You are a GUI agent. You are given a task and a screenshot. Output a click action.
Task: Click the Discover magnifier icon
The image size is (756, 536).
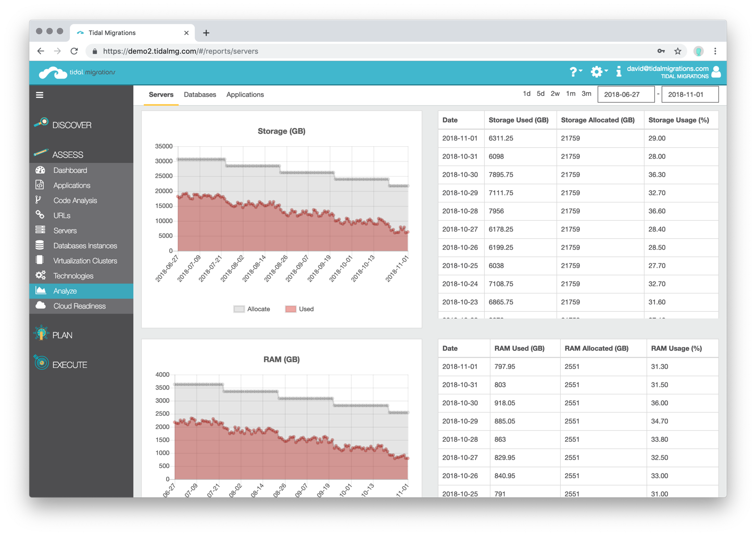click(41, 123)
